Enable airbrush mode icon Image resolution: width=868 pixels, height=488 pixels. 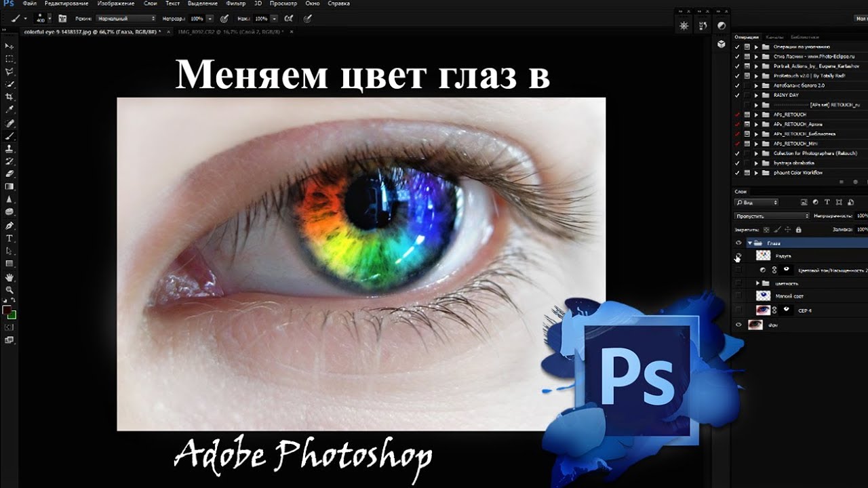[x=290, y=18]
